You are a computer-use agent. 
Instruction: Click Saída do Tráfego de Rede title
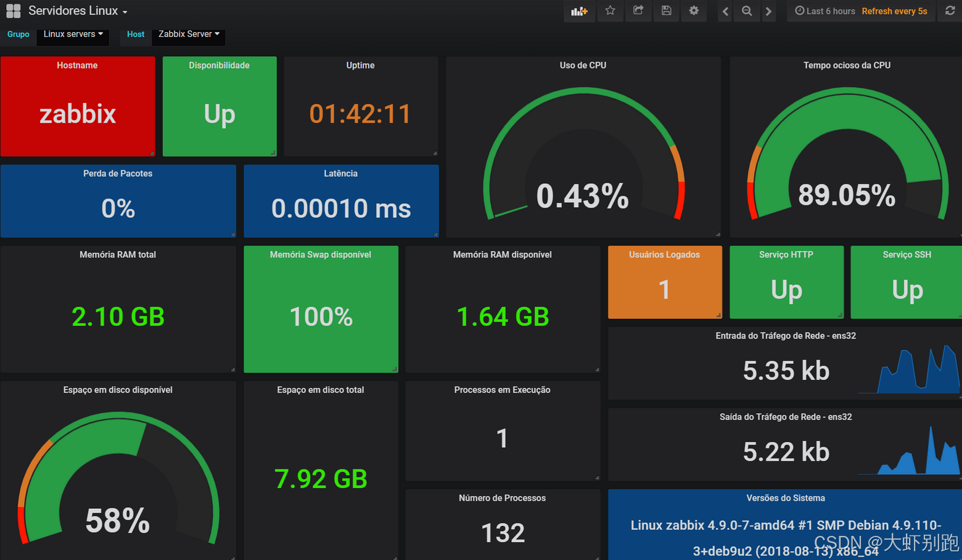(x=786, y=418)
